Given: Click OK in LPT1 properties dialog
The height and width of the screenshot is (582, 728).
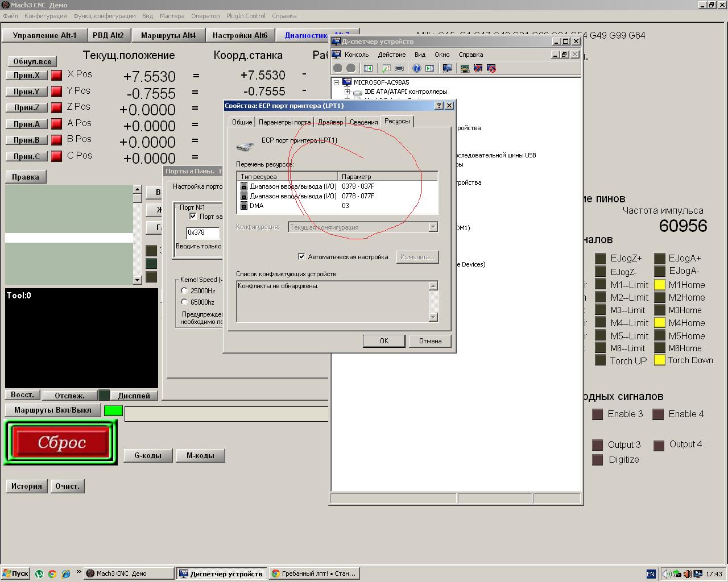Looking at the screenshot, I should click(384, 341).
